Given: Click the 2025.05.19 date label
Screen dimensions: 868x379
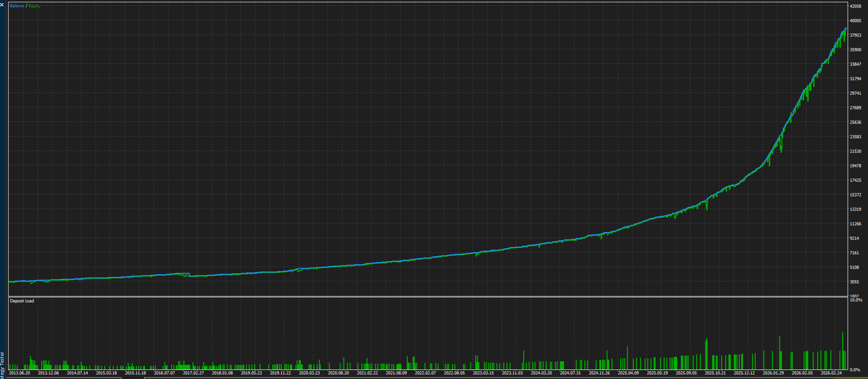Looking at the screenshot, I should tap(657, 373).
